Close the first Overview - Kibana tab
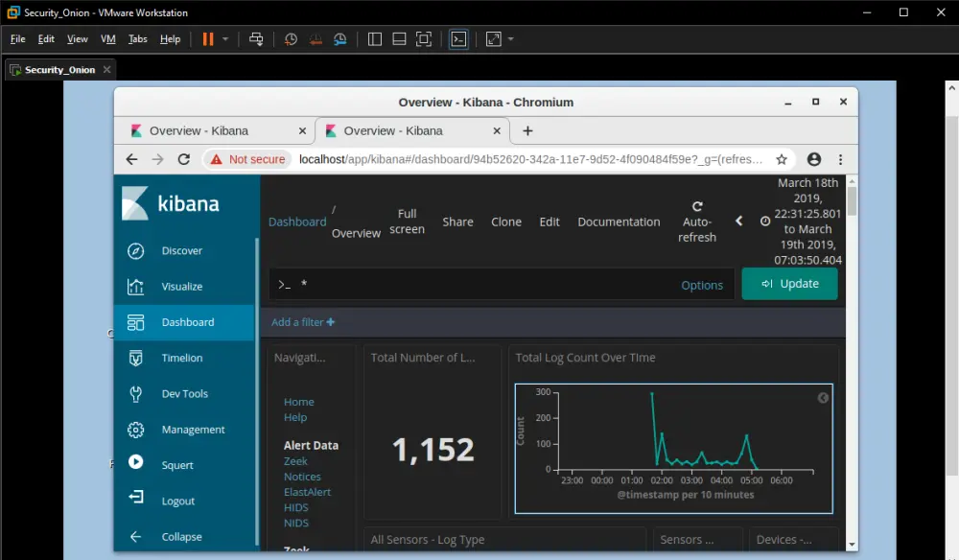959x560 pixels. 302,130
